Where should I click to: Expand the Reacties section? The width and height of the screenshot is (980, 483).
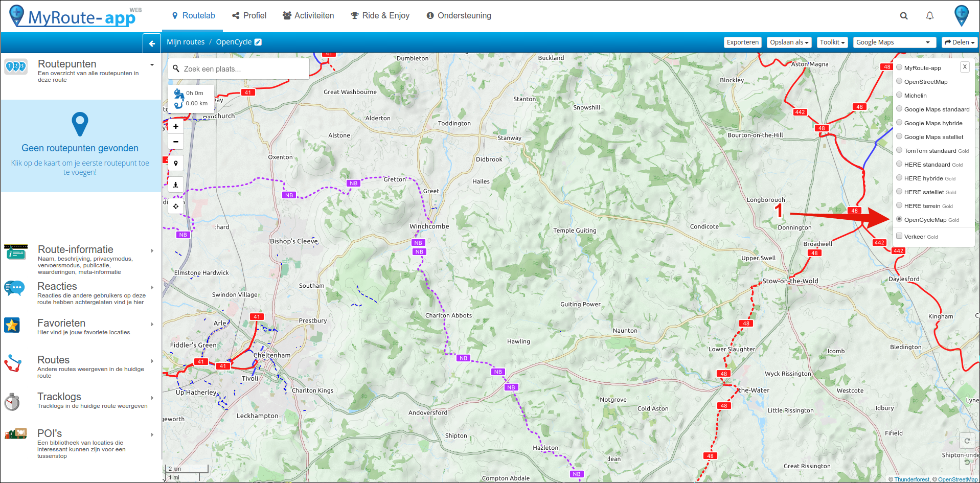coord(152,287)
